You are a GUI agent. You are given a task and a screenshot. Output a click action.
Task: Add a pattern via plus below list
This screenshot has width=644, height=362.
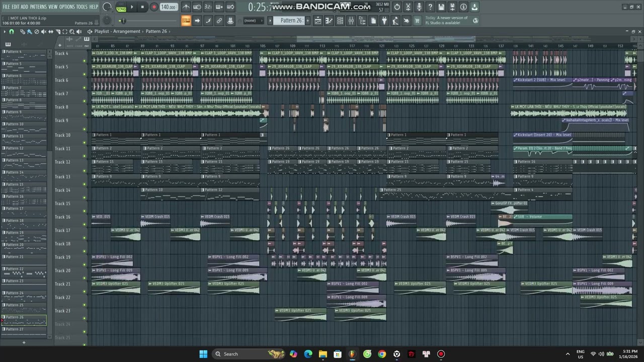(x=24, y=342)
